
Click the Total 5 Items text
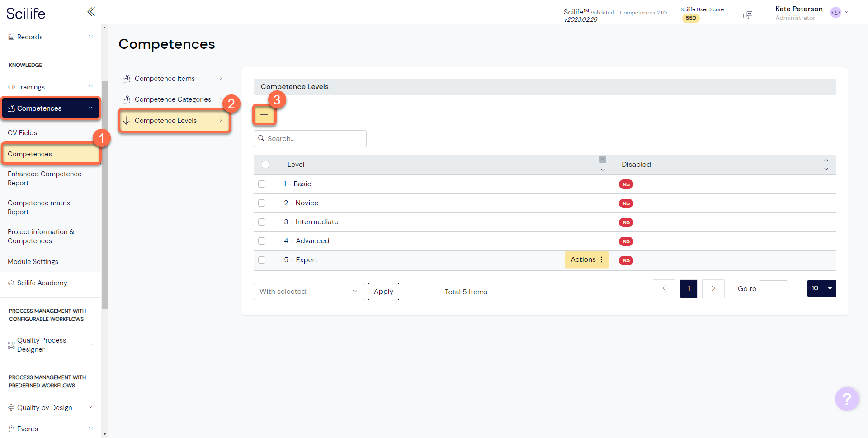[466, 292]
